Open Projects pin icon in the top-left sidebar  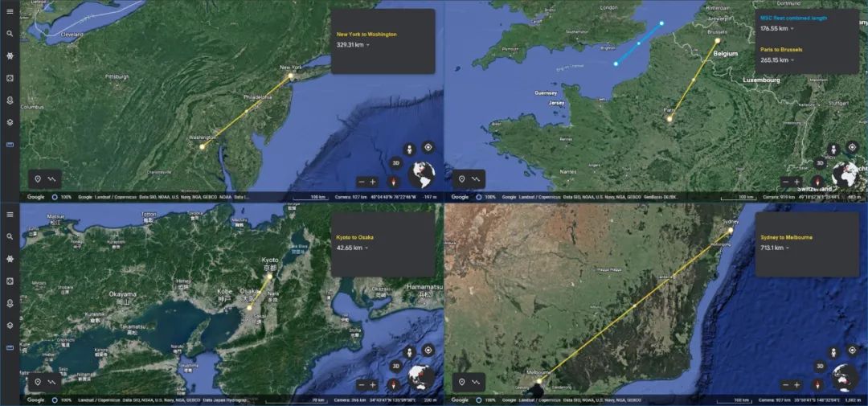coord(10,100)
